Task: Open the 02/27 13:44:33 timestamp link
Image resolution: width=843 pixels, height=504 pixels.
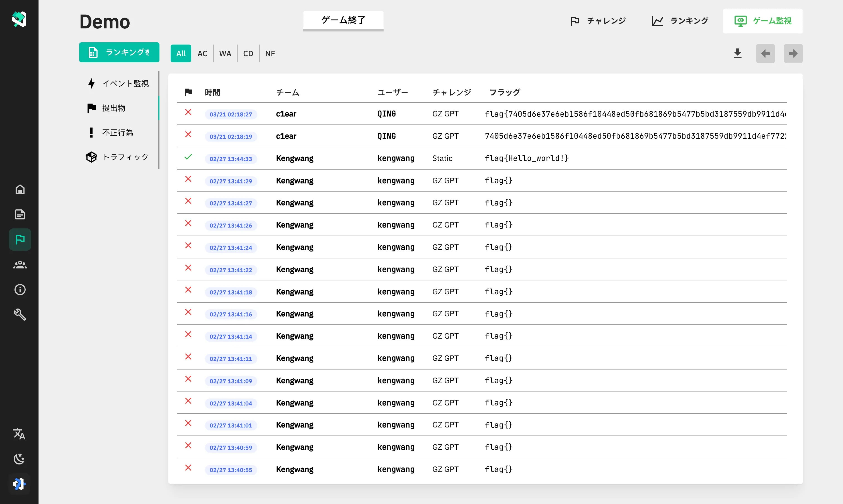Action: click(231, 159)
